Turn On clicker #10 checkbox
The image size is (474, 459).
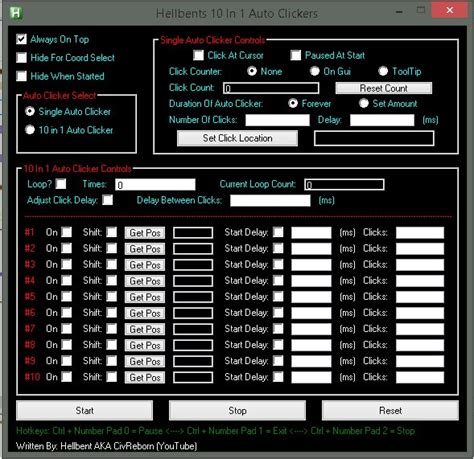click(x=67, y=377)
